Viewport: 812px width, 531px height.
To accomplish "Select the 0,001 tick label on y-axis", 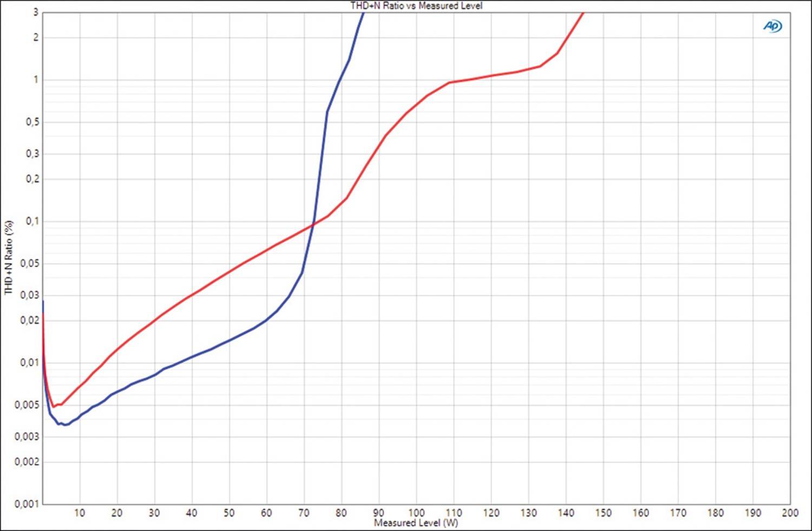I will (27, 504).
